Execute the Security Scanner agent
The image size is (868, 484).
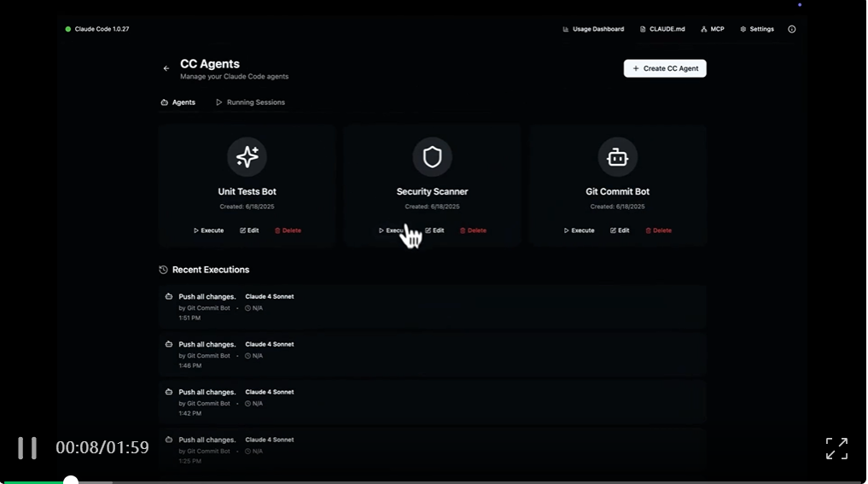point(393,230)
